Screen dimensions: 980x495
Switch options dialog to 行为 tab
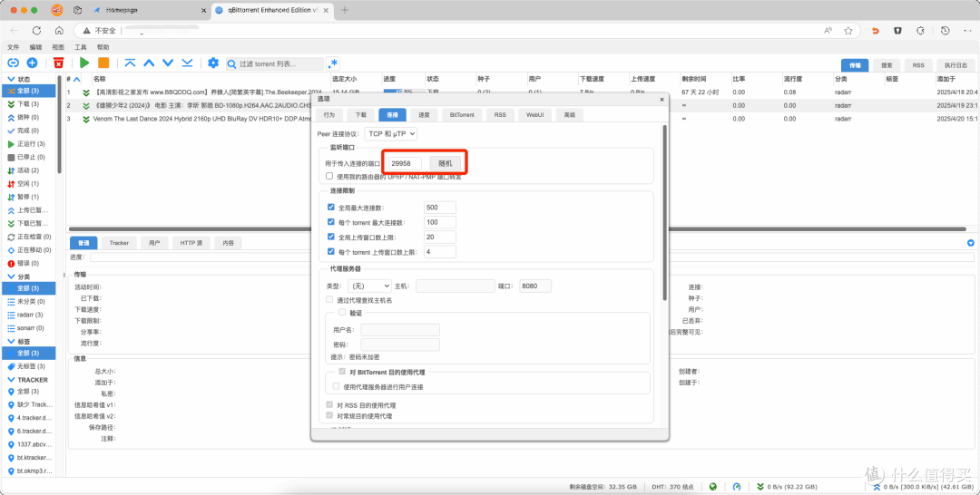pos(329,115)
